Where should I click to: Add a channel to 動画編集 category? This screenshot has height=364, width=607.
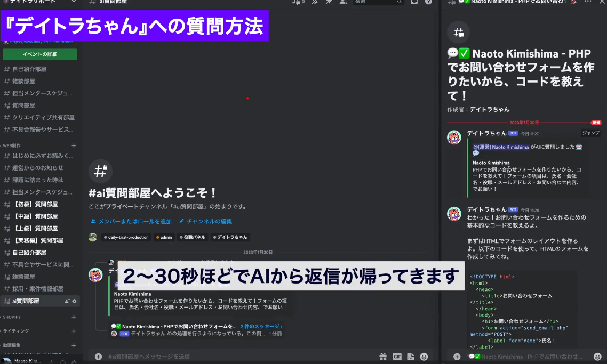tap(74, 345)
